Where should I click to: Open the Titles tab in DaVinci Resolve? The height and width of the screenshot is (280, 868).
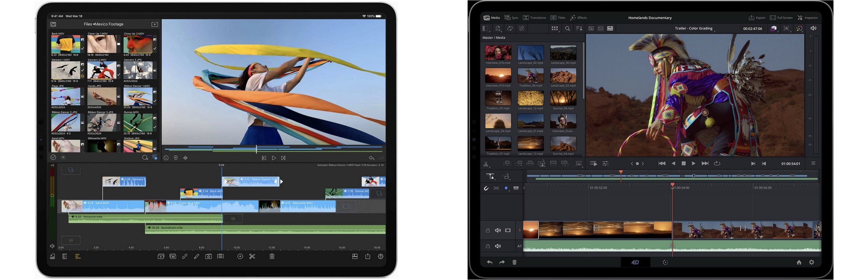pyautogui.click(x=558, y=18)
